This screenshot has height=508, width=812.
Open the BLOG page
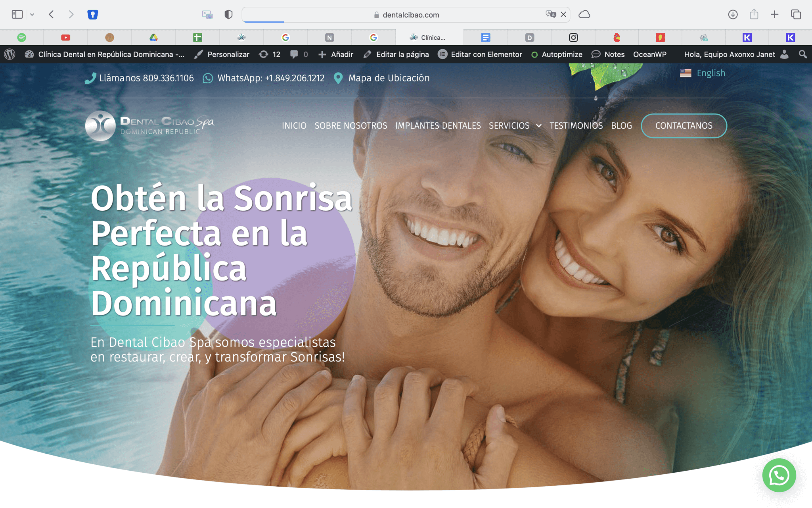[x=621, y=126]
